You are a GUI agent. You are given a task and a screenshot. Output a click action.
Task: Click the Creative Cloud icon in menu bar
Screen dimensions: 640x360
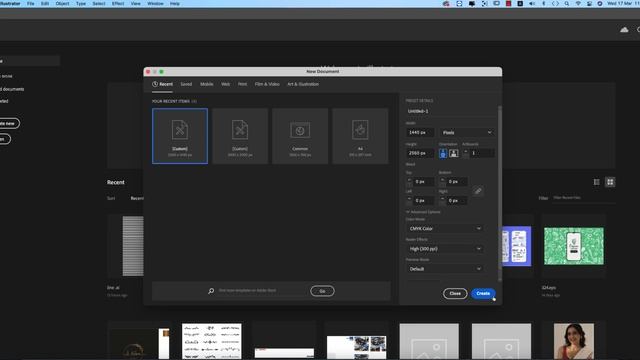click(446, 4)
